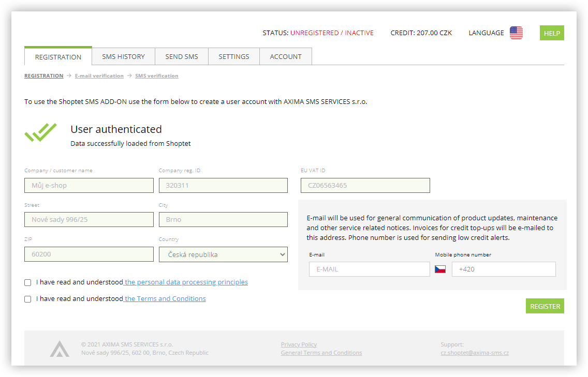The image size is (588, 377).
Task: Click the footer copyright AXIMA SMS SERVICES text
Action: click(x=127, y=344)
